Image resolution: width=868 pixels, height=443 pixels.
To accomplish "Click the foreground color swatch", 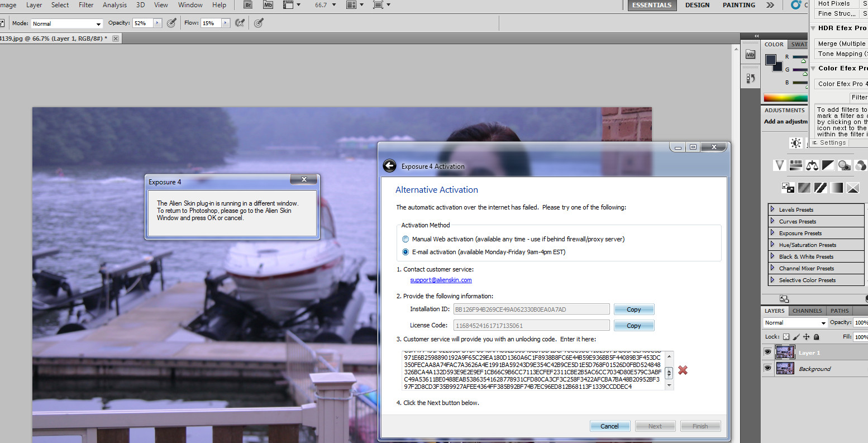I will point(771,60).
